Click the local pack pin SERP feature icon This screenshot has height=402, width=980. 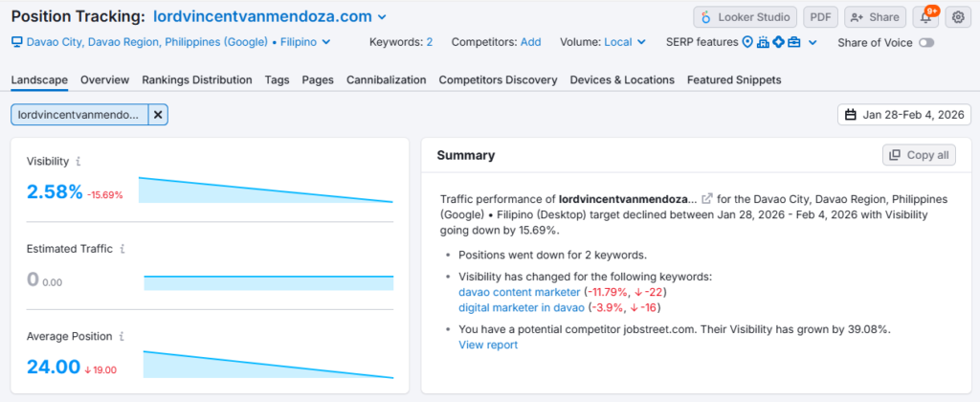[x=747, y=42]
